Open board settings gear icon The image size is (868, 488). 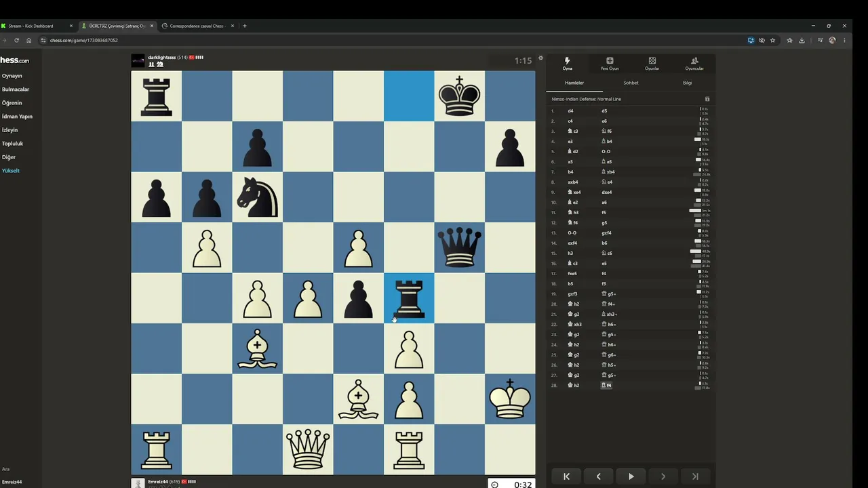tap(540, 58)
